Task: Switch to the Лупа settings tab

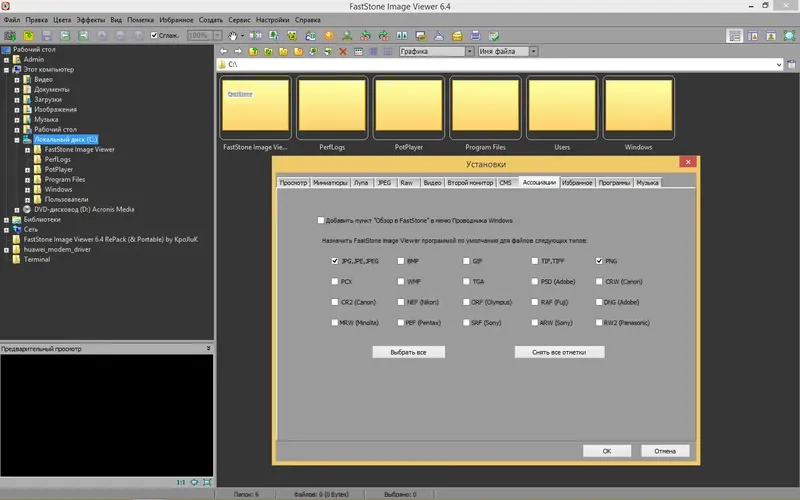Action: click(361, 183)
